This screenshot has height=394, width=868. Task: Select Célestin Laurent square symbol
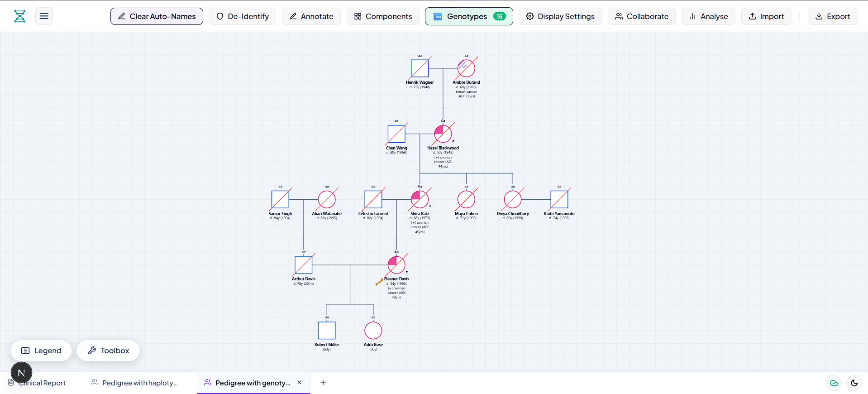point(373,199)
